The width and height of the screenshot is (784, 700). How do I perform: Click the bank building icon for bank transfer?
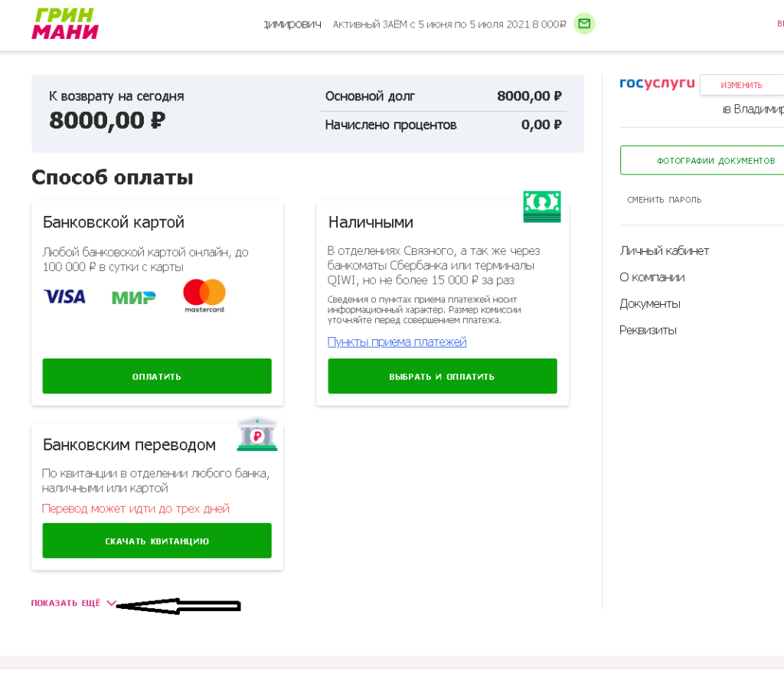(257, 433)
